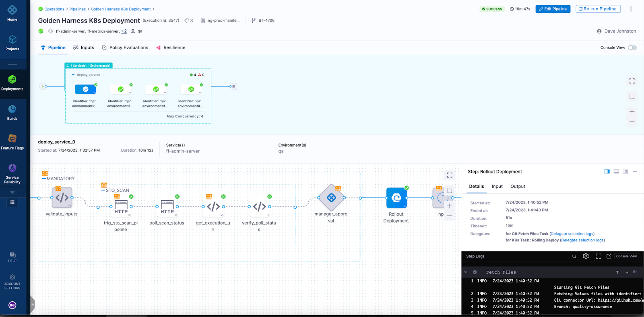The height and width of the screenshot is (317, 644).
Task: Select the first deploy_service stage node
Action: [85, 89]
